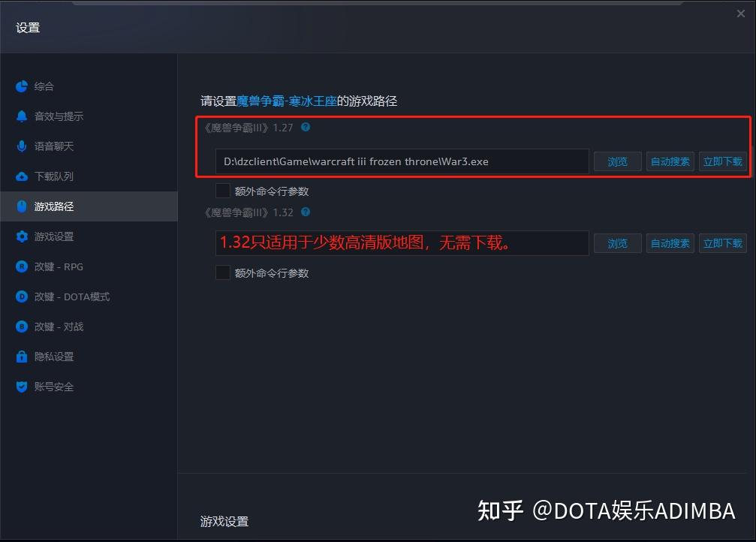
Task: Click the 综合 pie chart icon
Action: coord(22,86)
